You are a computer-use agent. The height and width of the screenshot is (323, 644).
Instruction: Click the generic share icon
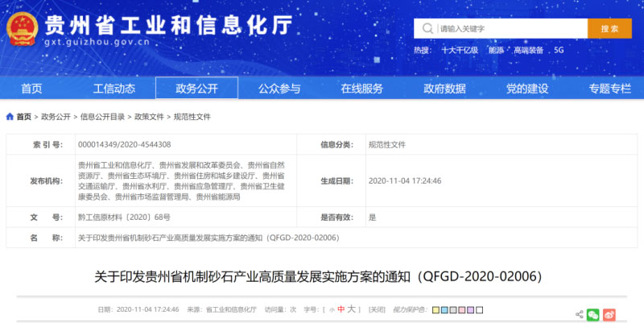click(x=579, y=313)
